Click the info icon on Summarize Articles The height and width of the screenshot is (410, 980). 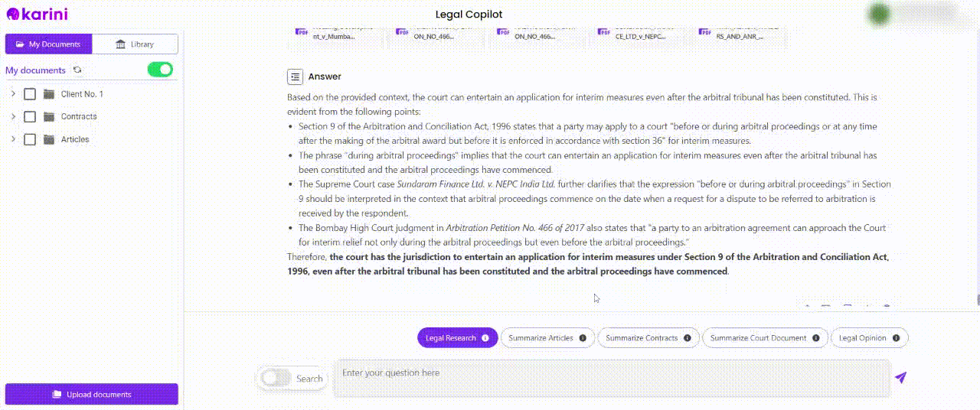tap(583, 338)
